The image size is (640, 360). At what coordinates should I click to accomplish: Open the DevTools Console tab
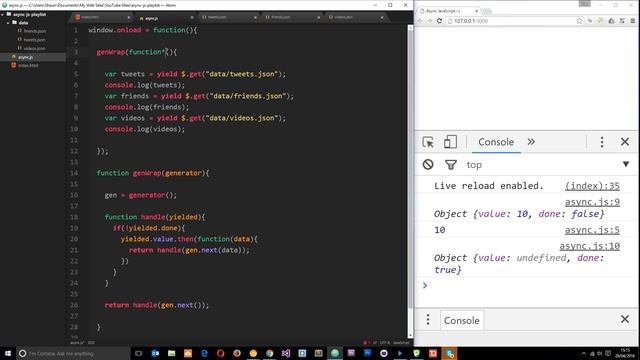[496, 142]
